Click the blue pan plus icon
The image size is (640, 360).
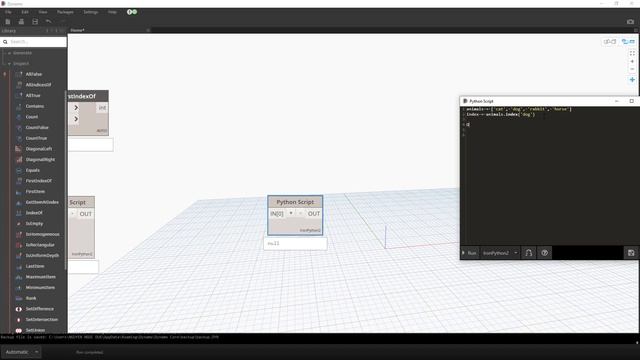click(x=632, y=80)
